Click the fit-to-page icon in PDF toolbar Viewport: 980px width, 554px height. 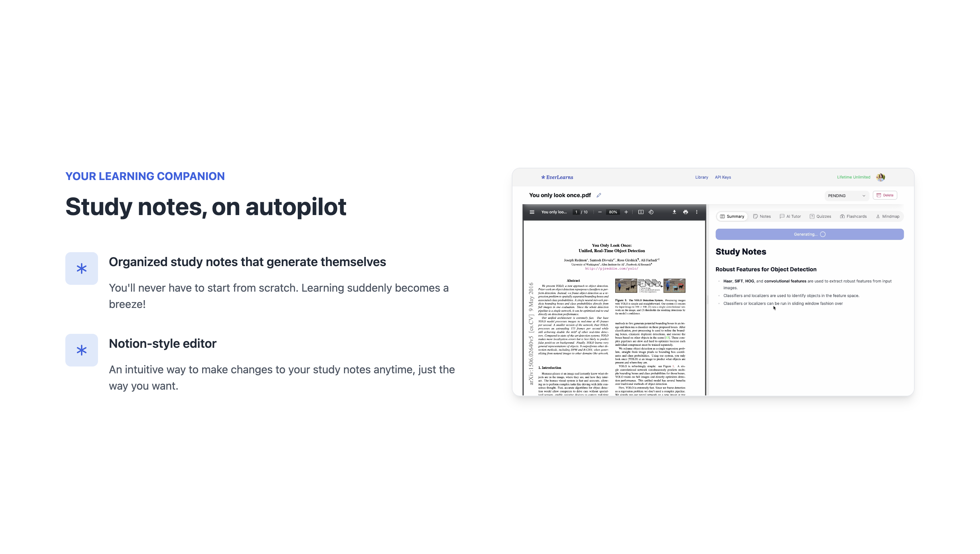641,212
